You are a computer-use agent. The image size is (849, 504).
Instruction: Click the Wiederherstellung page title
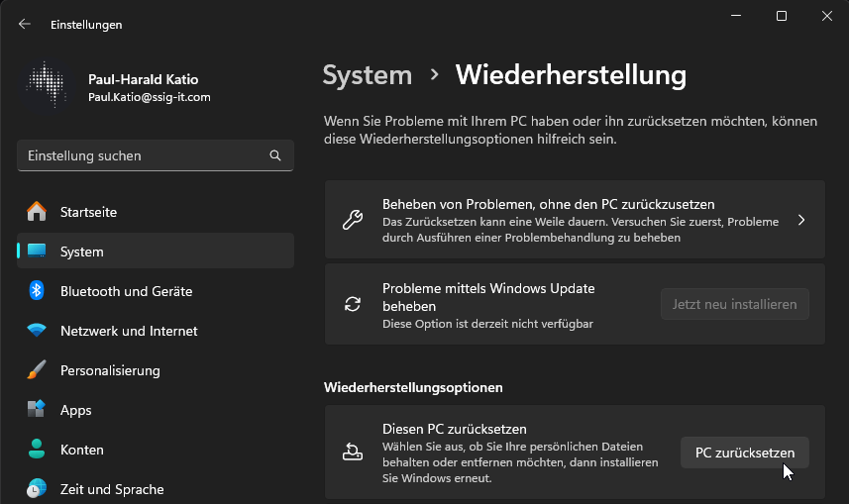click(571, 75)
